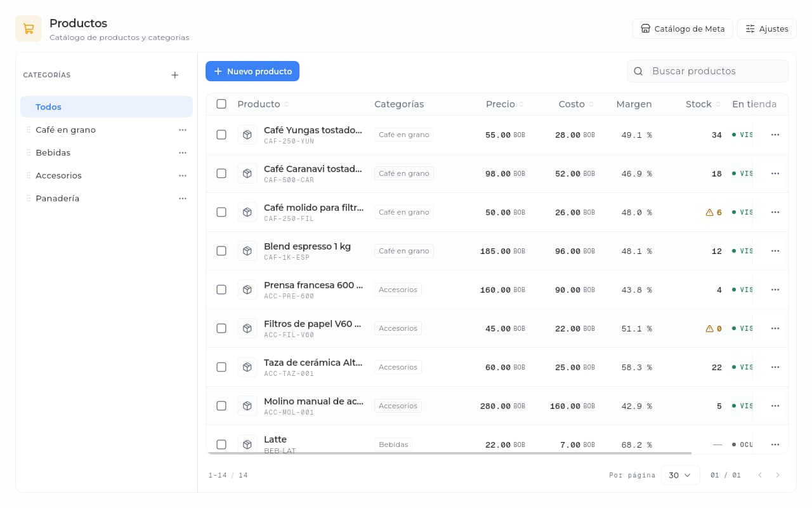Tick the select-all checkbox in table header
This screenshot has width=812, height=508.
(221, 104)
